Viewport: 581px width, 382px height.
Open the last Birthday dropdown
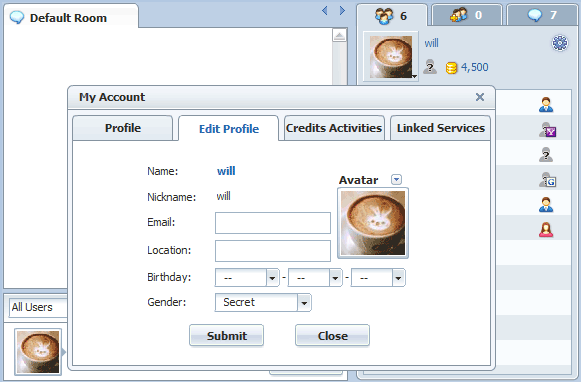coord(378,278)
